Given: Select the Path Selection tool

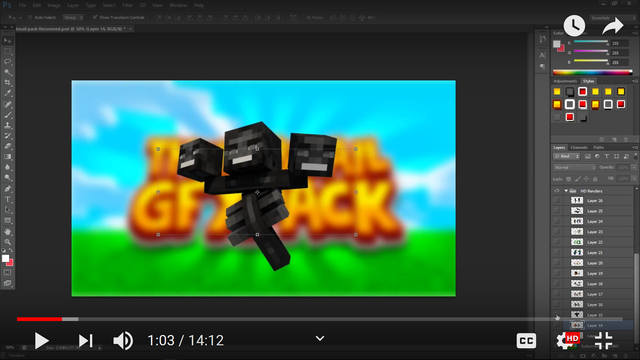Looking at the screenshot, I should pos(7,210).
